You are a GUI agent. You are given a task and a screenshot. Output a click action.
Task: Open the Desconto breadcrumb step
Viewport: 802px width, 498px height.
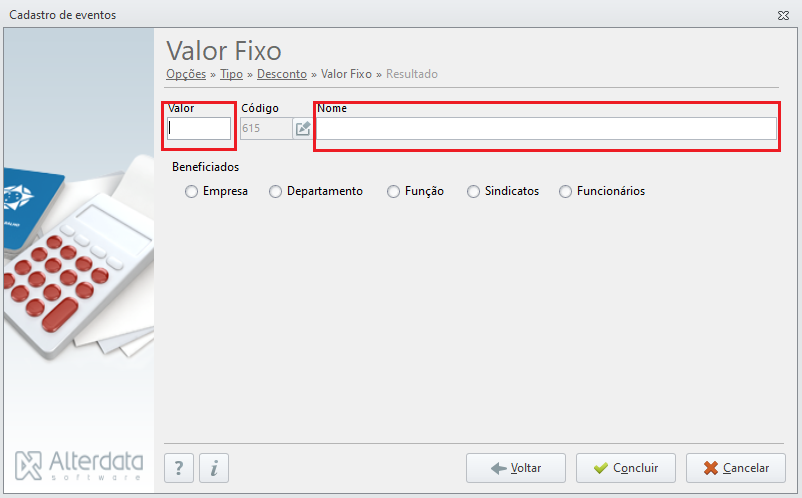[x=282, y=74]
